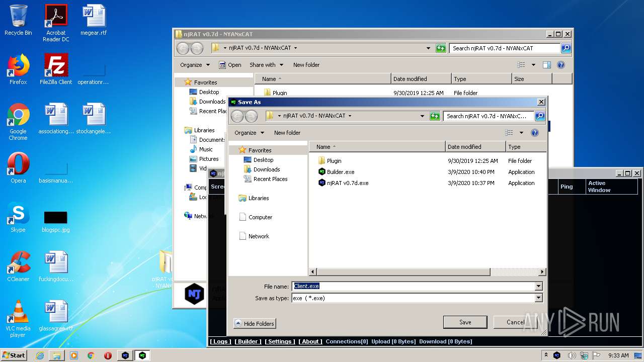The height and width of the screenshot is (362, 644).
Task: Change view icon in Save As toolbar
Action: [x=509, y=133]
